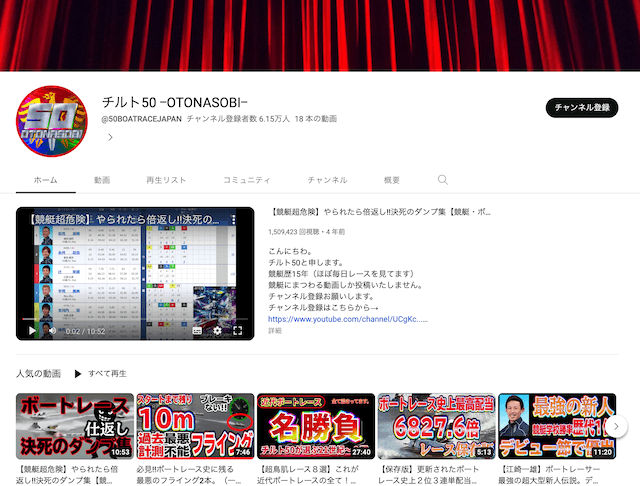640x486 pixels.
Task: Open the youtube.com channel link in description
Action: coord(348,319)
